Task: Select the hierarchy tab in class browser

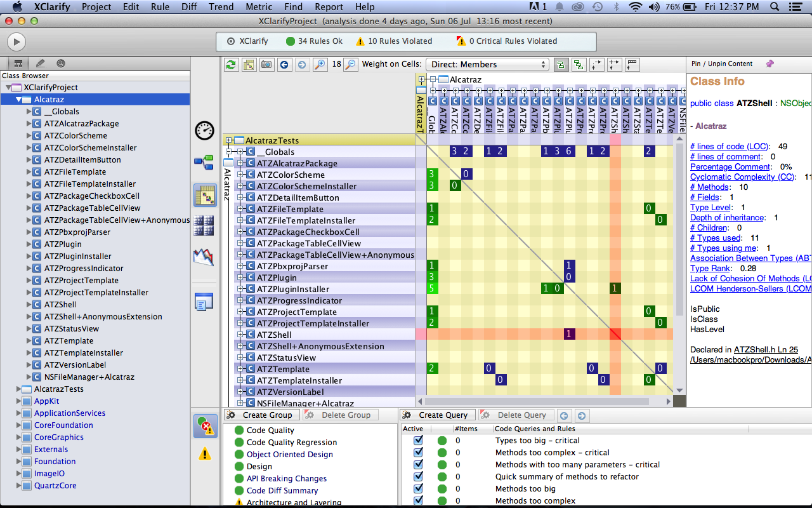Action: click(18, 63)
